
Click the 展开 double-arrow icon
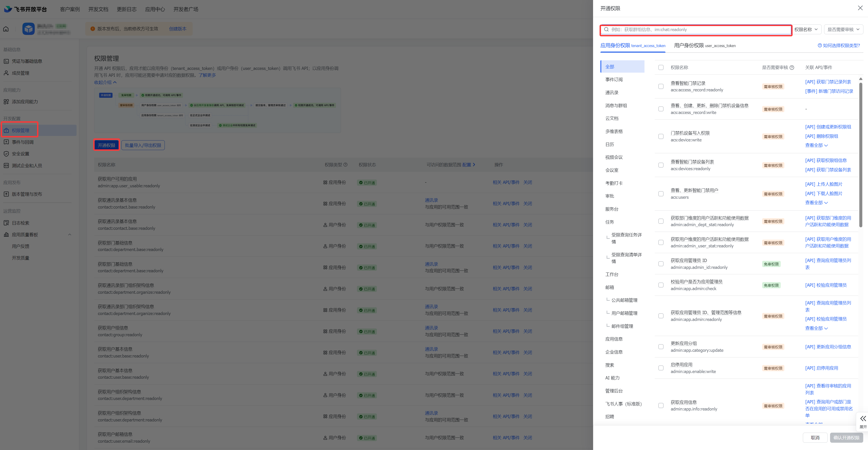click(x=863, y=419)
